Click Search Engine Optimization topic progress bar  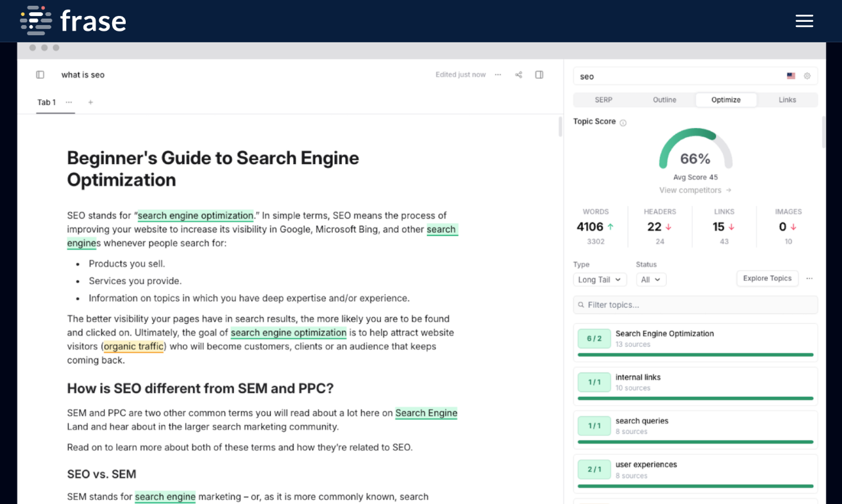[x=695, y=355]
